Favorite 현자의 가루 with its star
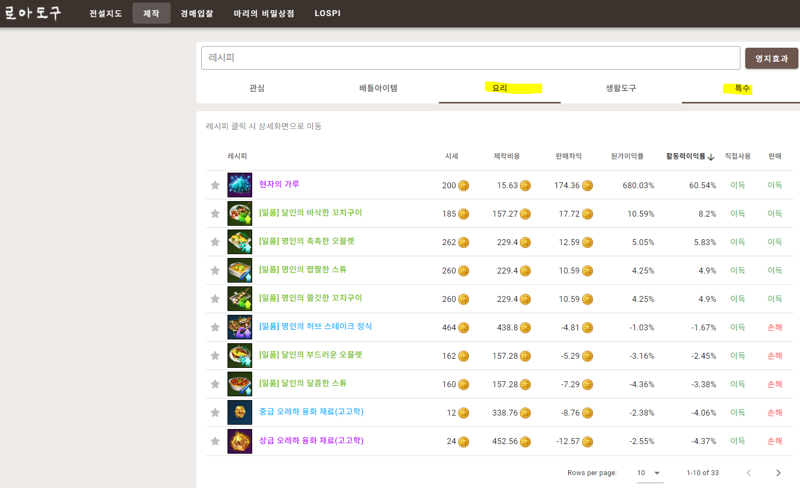Screen dimensions: 800x488 tap(215, 185)
